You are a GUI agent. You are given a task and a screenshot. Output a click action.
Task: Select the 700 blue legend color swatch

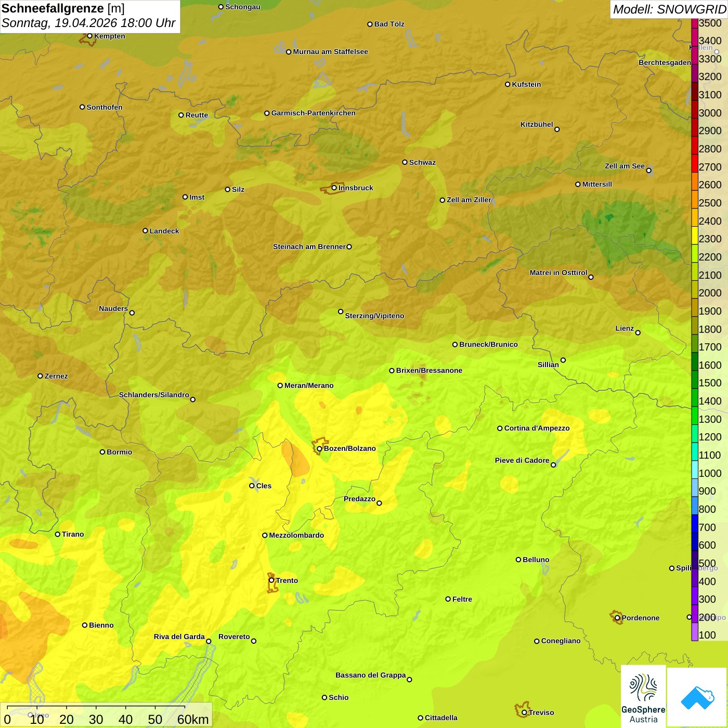pos(695,524)
